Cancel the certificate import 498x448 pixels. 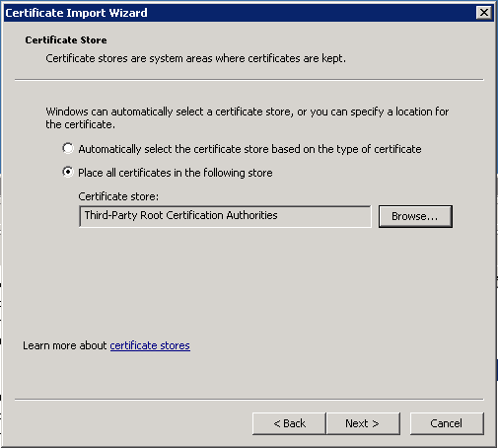(x=447, y=423)
